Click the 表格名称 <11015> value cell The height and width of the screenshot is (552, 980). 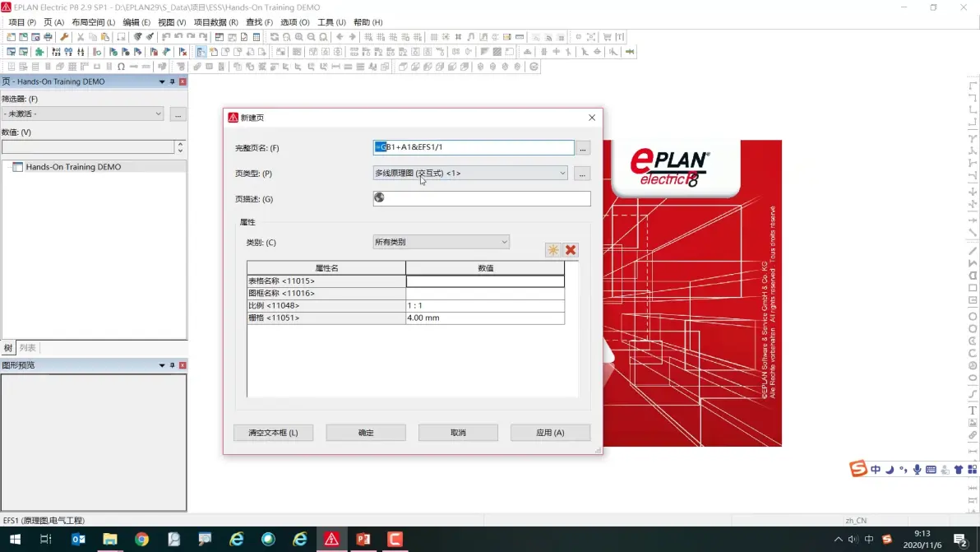pyautogui.click(x=485, y=281)
